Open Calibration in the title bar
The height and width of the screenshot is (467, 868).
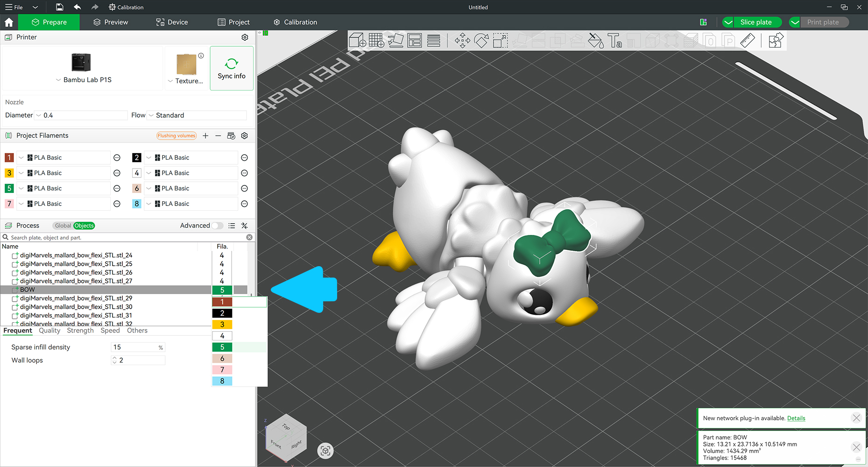click(x=126, y=7)
